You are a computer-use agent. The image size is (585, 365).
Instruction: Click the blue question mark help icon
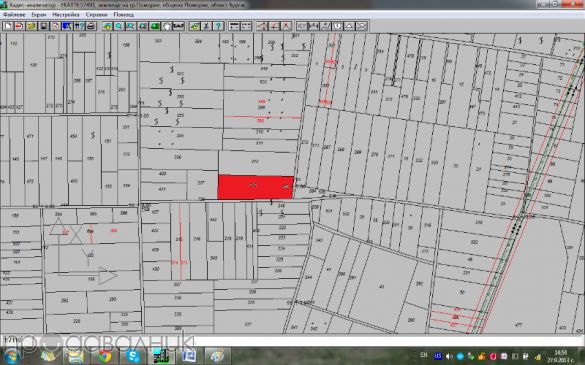218,26
